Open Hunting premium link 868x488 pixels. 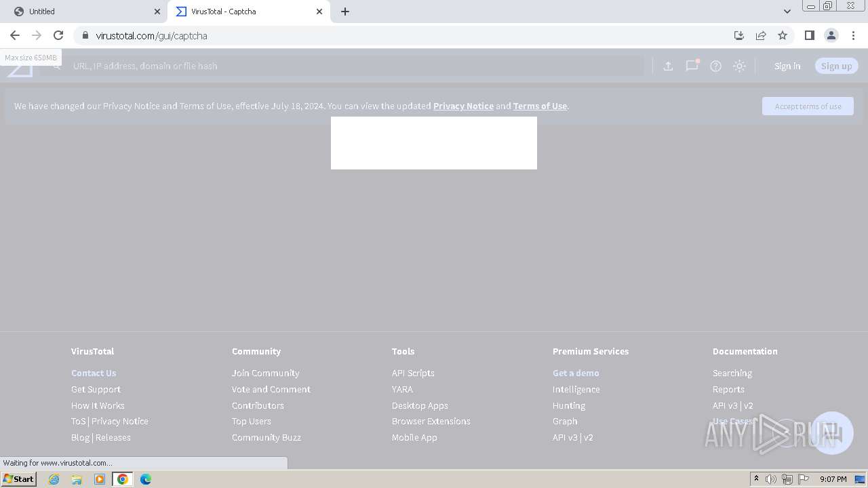tap(569, 405)
